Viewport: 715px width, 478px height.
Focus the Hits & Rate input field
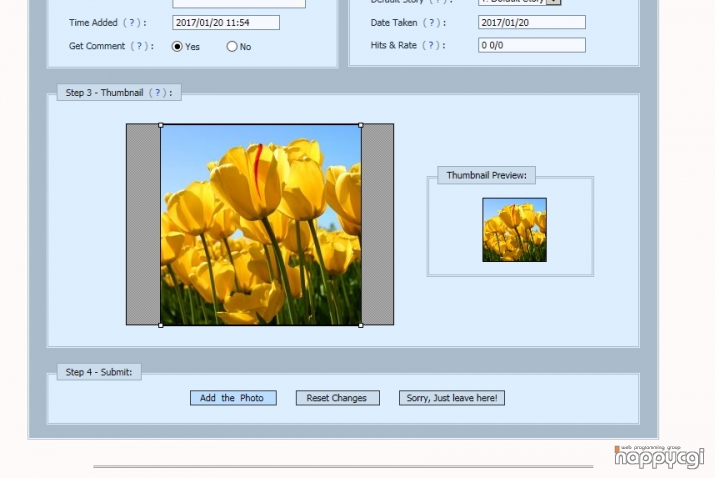[532, 45]
